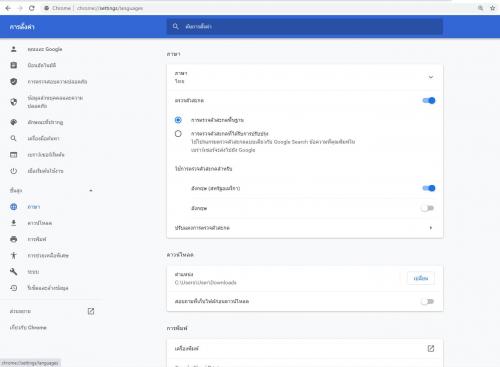Viewport: 500px width, 367px height.
Task: Click the Languages globe icon in sidebar
Action: tap(14, 207)
